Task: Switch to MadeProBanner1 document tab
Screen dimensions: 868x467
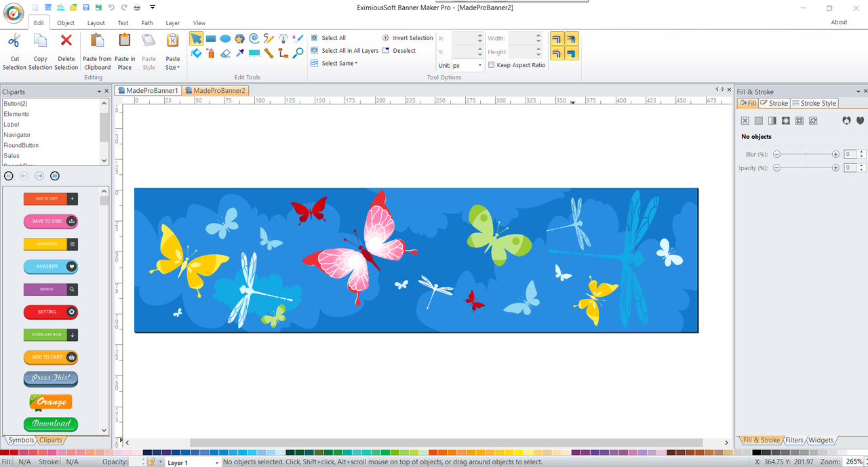Action: [x=148, y=90]
